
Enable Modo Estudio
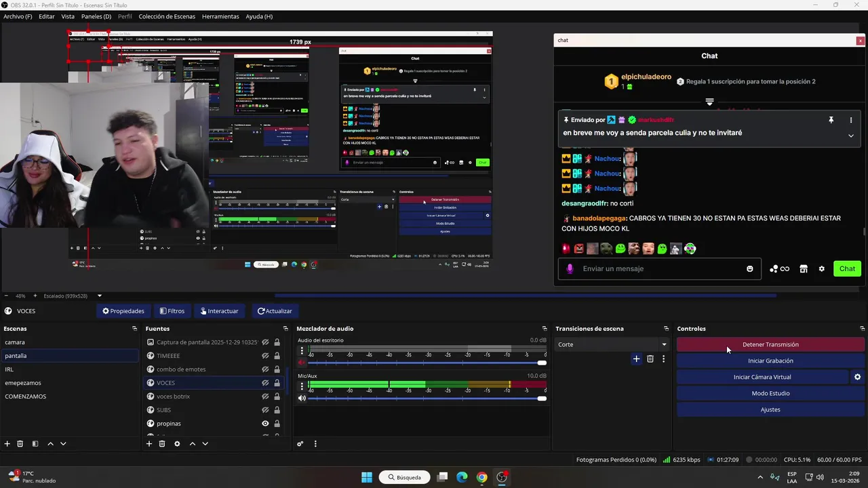coord(770,393)
